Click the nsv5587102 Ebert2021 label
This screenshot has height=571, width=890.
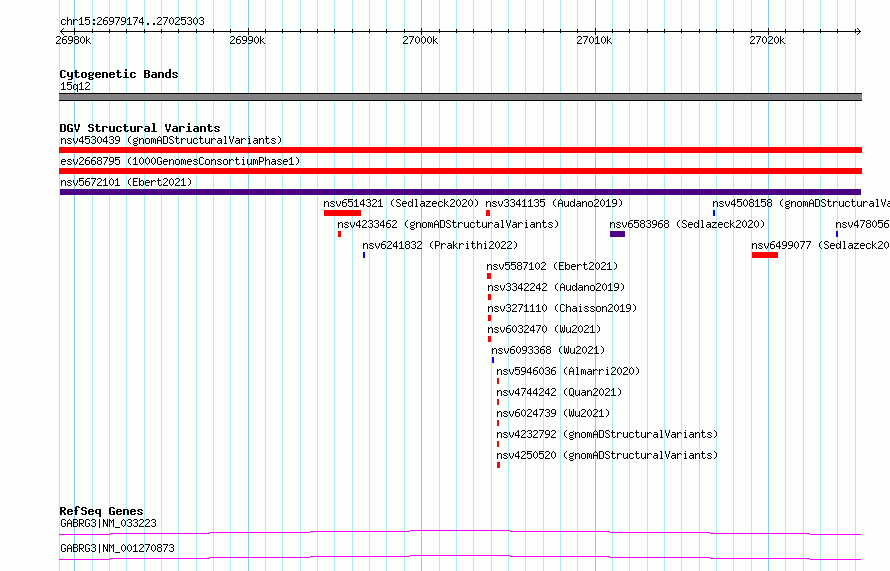coord(552,266)
